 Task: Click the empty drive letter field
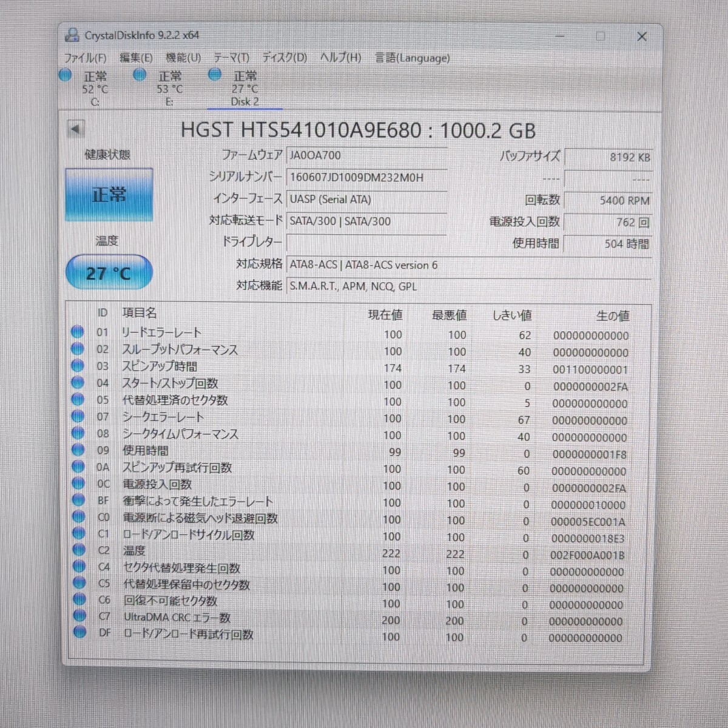click(x=366, y=243)
